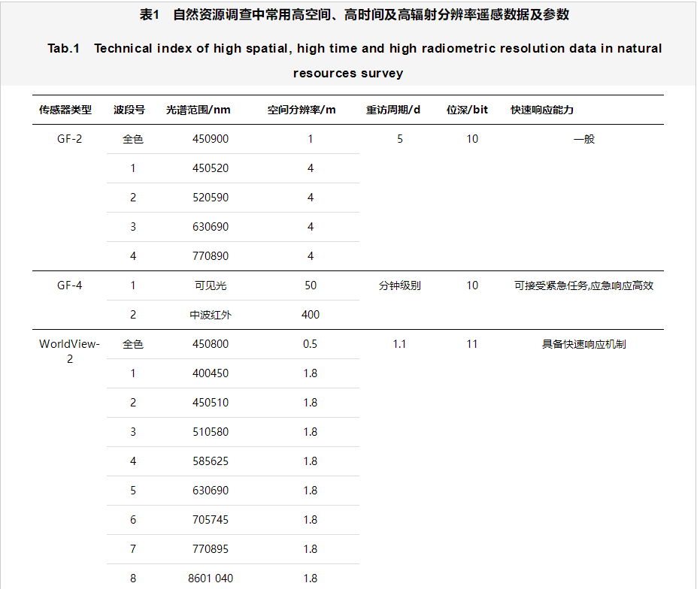Click the 空间分辨率/m column header

[302, 110]
